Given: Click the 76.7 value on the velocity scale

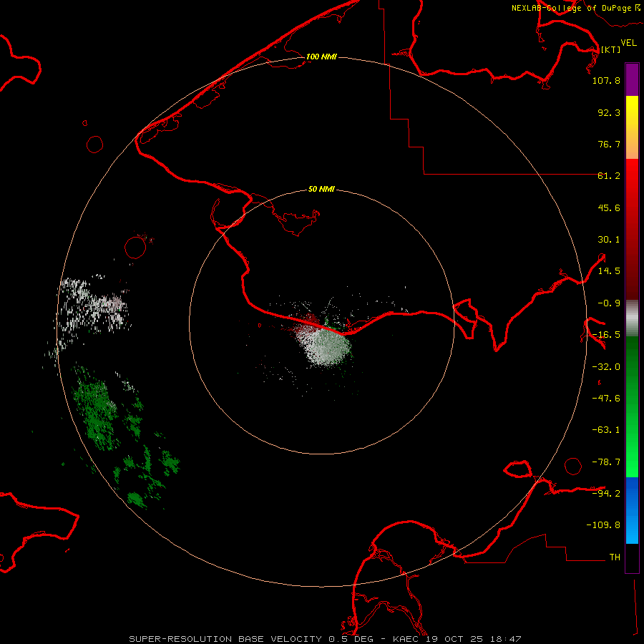Looking at the screenshot, I should click(x=609, y=144).
